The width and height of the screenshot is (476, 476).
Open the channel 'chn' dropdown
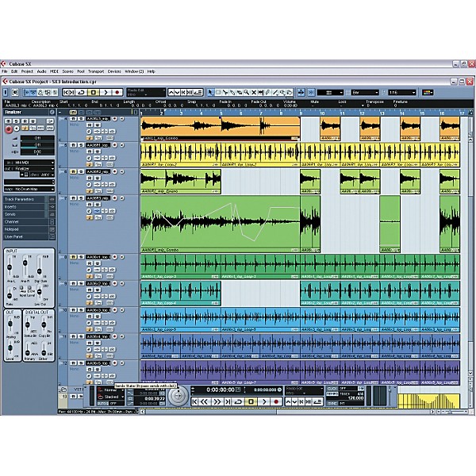coord(42,175)
